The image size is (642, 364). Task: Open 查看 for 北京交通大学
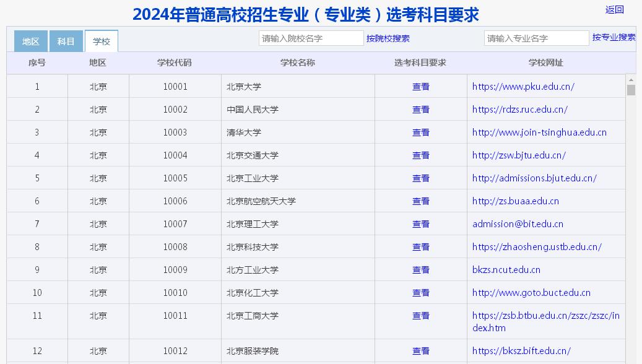tap(420, 155)
